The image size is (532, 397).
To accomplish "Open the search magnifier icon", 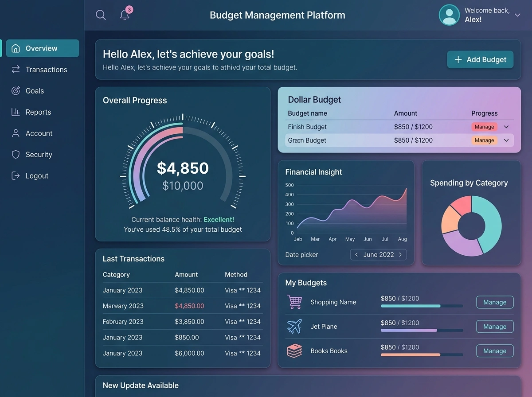I will pyautogui.click(x=101, y=15).
